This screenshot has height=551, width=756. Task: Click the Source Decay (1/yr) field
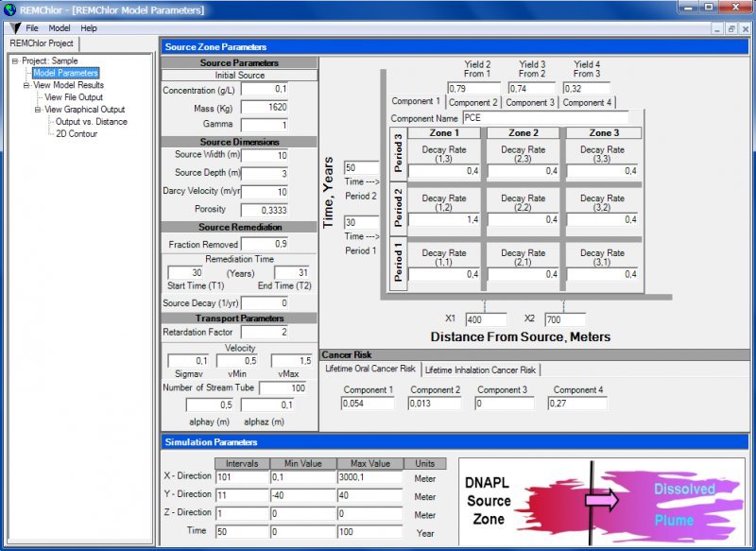tap(265, 303)
